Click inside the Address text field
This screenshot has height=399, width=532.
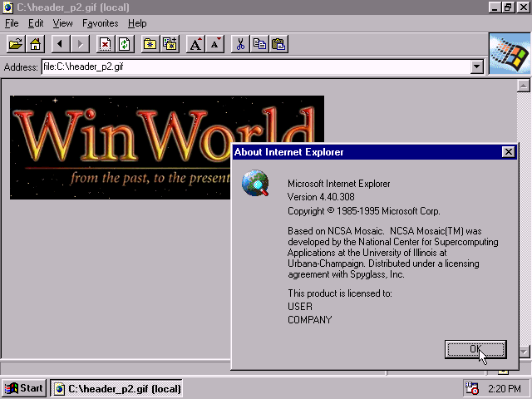coord(249,67)
